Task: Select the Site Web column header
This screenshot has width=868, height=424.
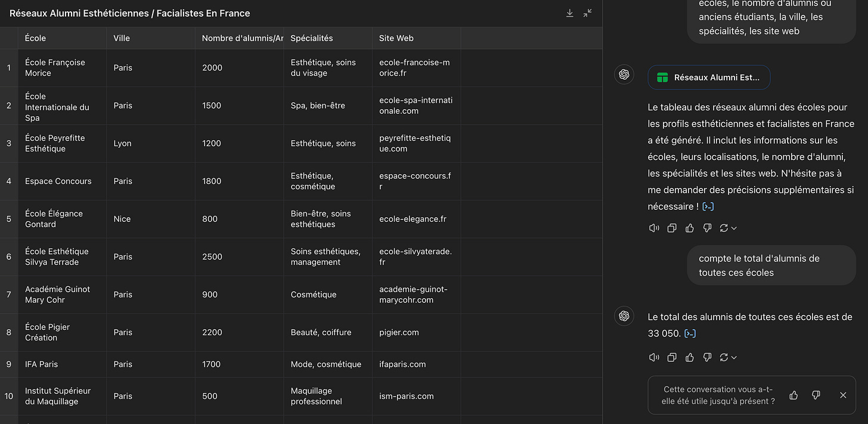Action: tap(417, 38)
